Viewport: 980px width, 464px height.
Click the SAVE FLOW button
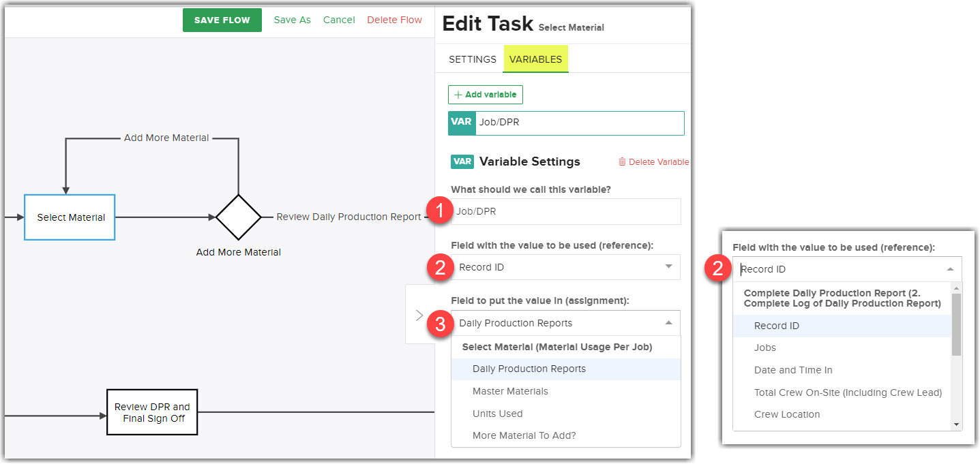pos(222,20)
